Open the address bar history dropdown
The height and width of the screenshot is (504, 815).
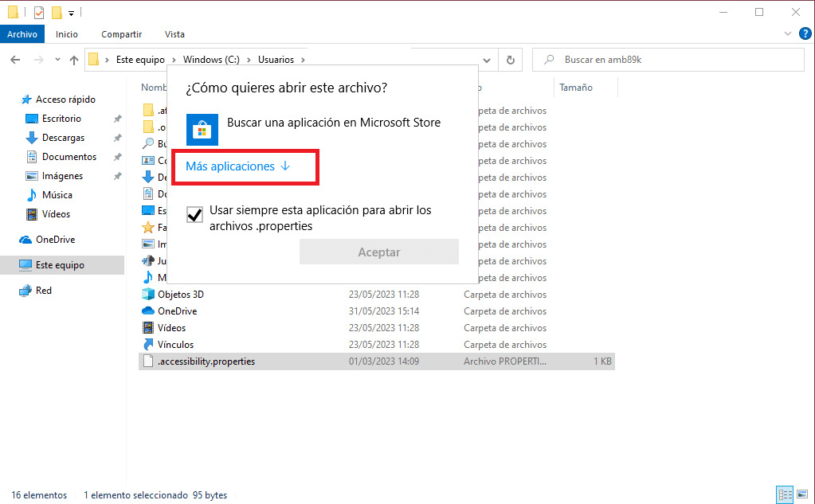(x=487, y=61)
